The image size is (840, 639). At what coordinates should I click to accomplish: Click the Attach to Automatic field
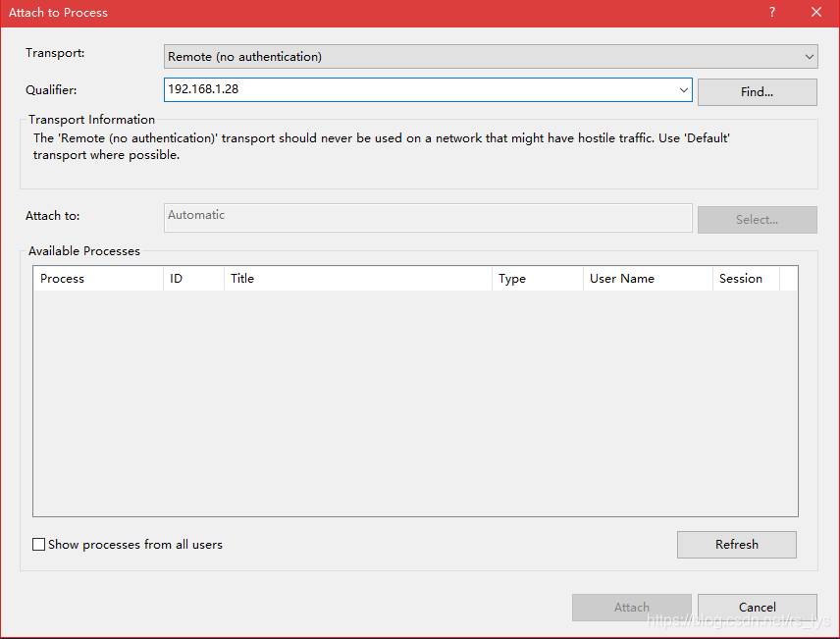428,218
